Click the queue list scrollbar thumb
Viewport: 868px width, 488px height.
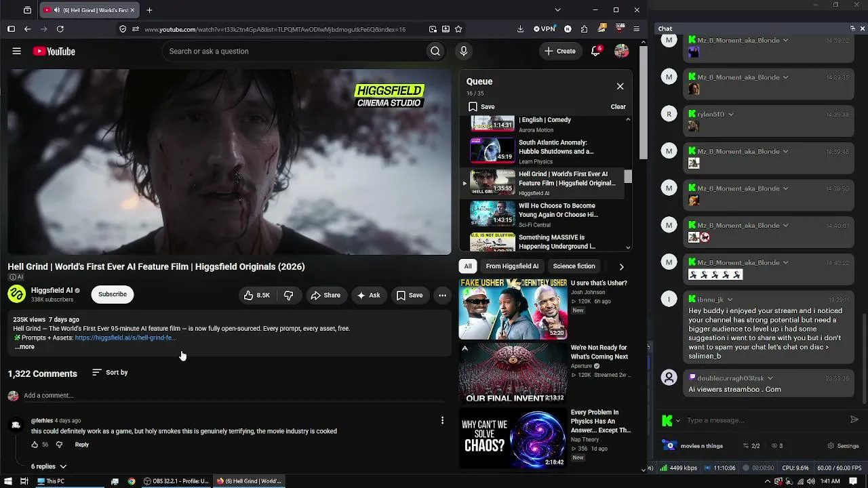(628, 176)
